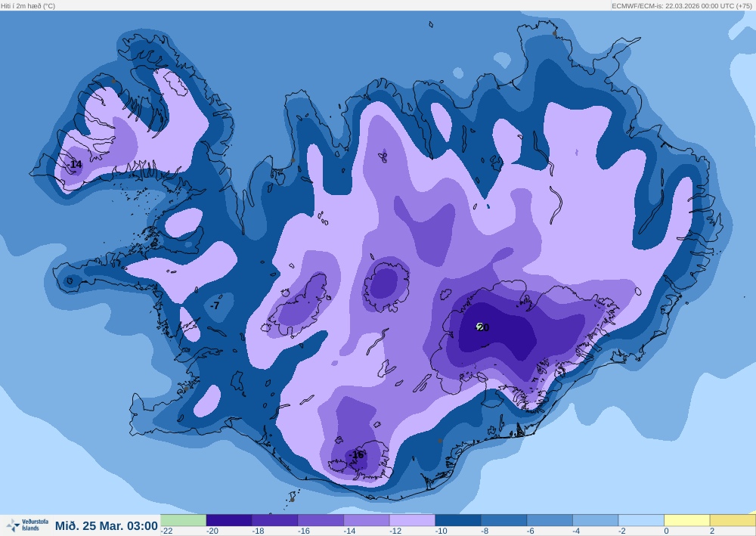Click the '20' temperature marker on Vatnajökull glacier
Viewport: 756px width, 536px height.
[x=482, y=328]
